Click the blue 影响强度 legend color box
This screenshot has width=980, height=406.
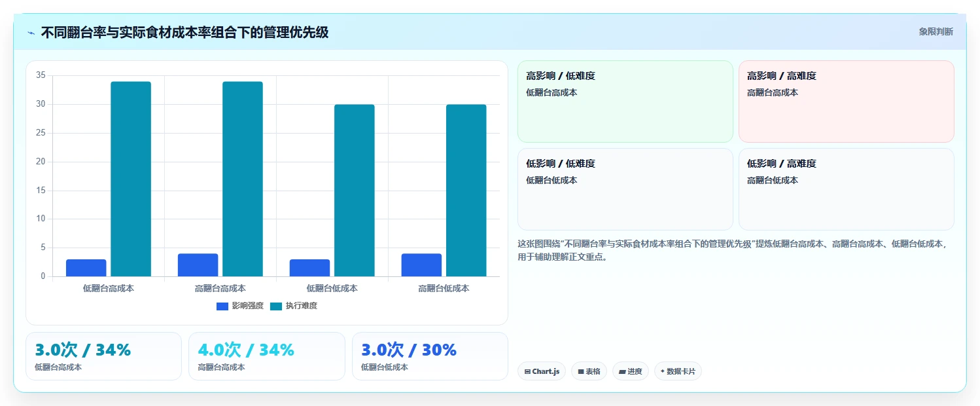(x=222, y=306)
